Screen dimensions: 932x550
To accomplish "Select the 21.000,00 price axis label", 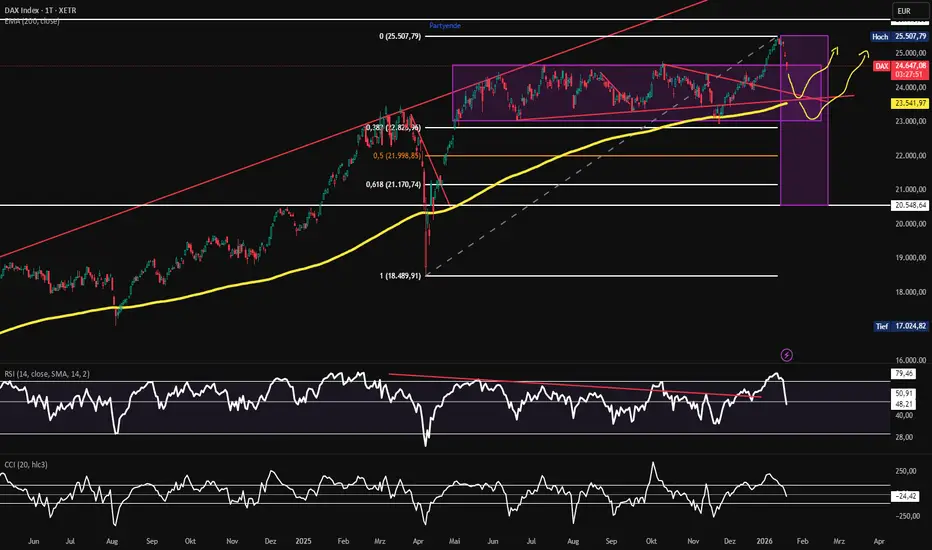I will coord(911,190).
